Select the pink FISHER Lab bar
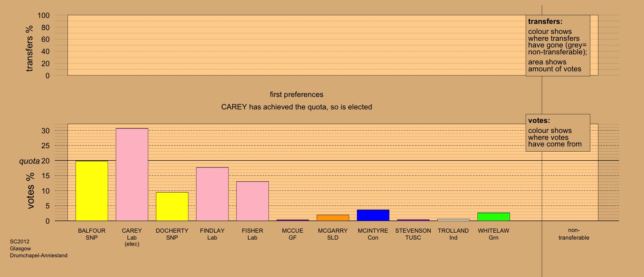Image resolution: width=644 pixels, height=277 pixels. pos(252,201)
